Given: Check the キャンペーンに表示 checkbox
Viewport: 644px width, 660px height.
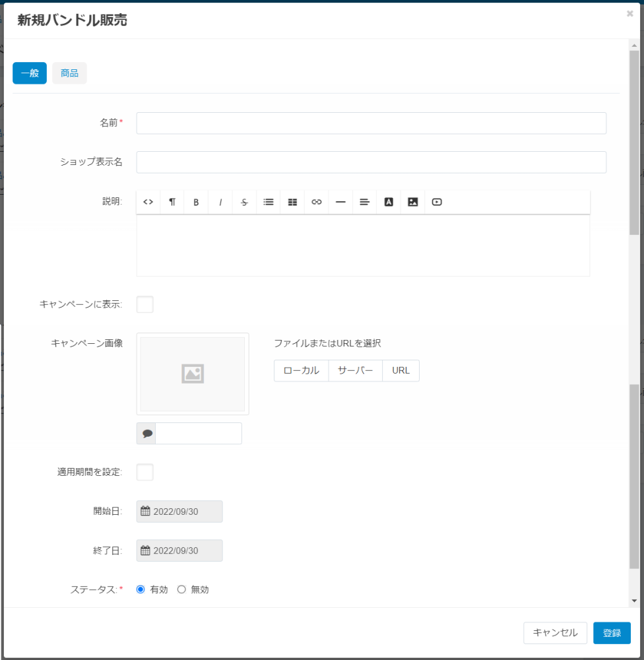Looking at the screenshot, I should (x=145, y=304).
